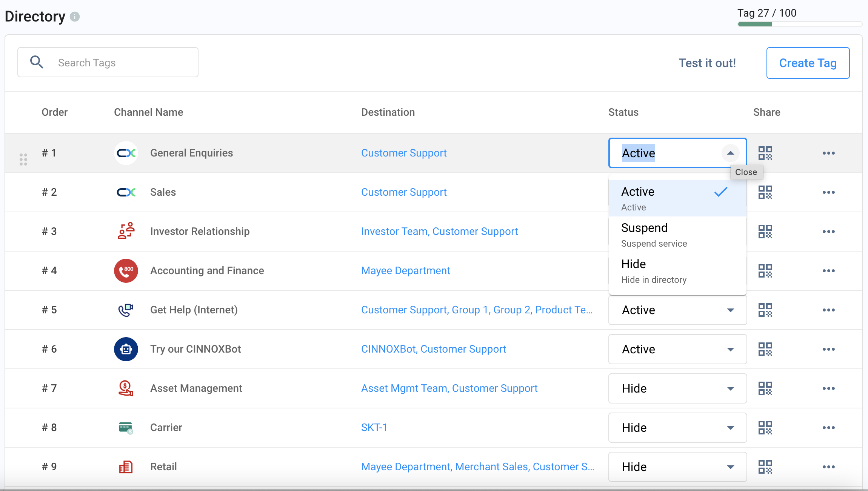Image resolution: width=868 pixels, height=491 pixels.
Task: Open more options for Carrier
Action: pyautogui.click(x=829, y=428)
